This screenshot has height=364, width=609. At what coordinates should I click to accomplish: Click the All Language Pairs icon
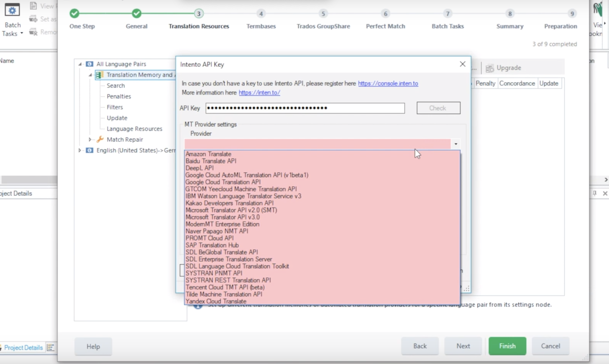[89, 64]
